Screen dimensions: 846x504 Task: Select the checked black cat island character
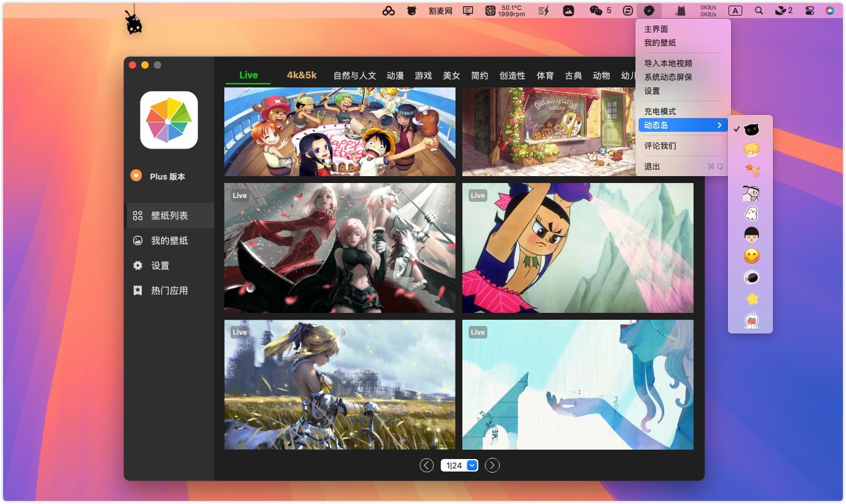point(751,129)
